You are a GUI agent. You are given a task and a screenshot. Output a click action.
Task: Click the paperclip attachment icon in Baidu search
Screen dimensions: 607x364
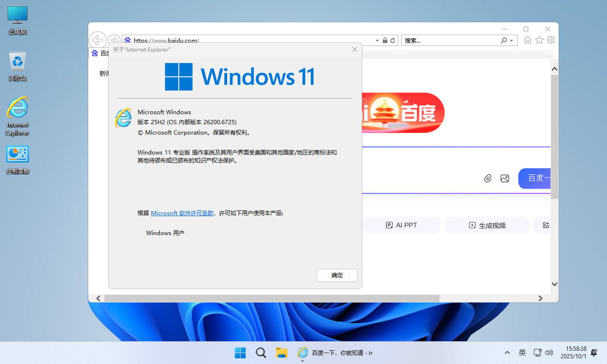[x=487, y=178]
